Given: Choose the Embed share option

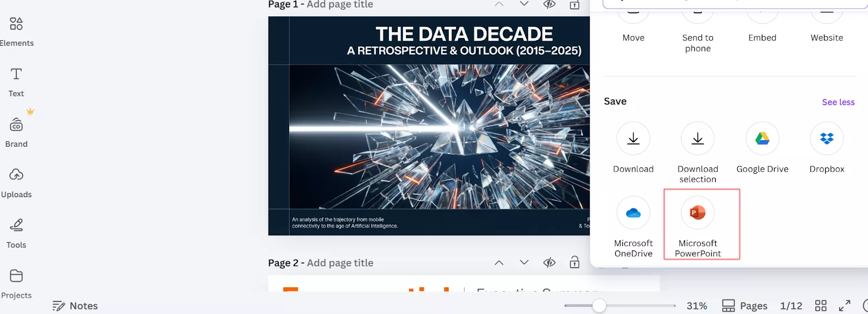Looking at the screenshot, I should coord(762,25).
